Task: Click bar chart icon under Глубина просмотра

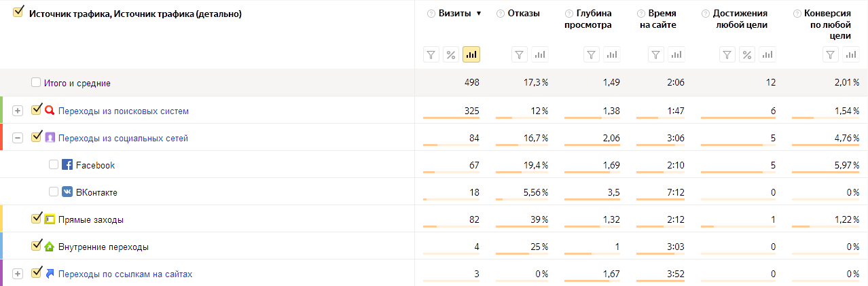Action: [x=612, y=55]
